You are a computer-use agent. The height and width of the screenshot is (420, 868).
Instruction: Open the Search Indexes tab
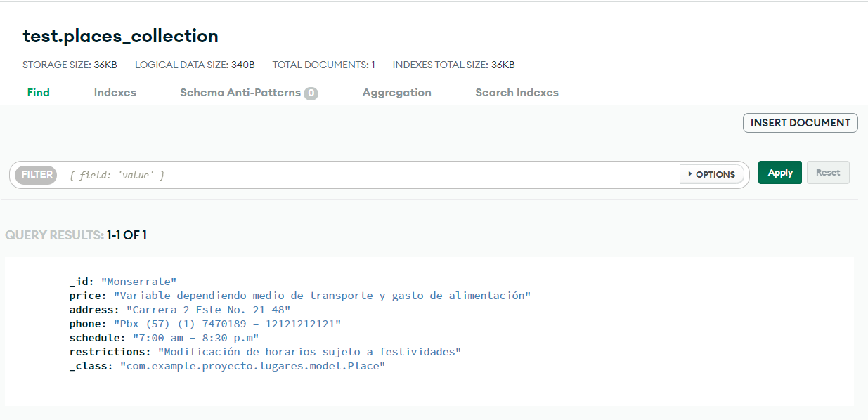click(x=517, y=92)
